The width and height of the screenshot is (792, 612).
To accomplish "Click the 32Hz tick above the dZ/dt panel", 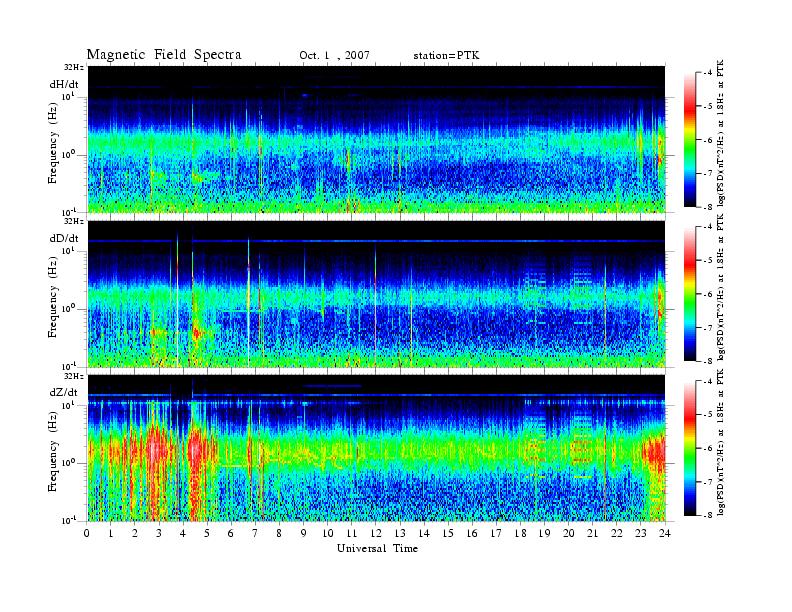I will tap(74, 376).
